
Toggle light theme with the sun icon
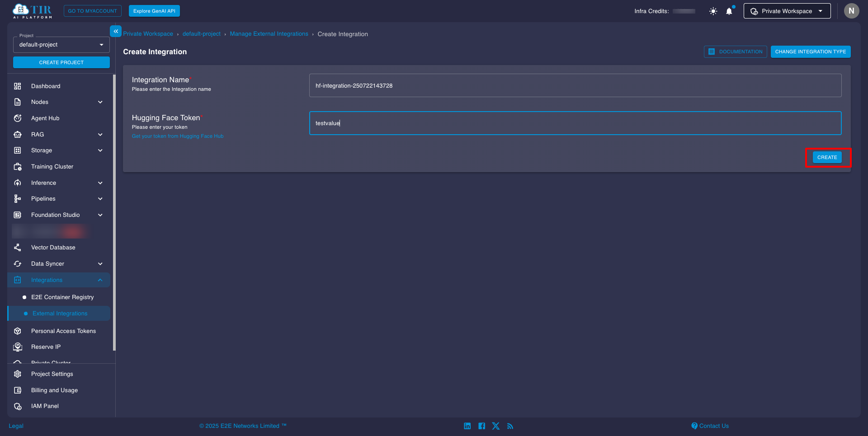click(x=713, y=11)
